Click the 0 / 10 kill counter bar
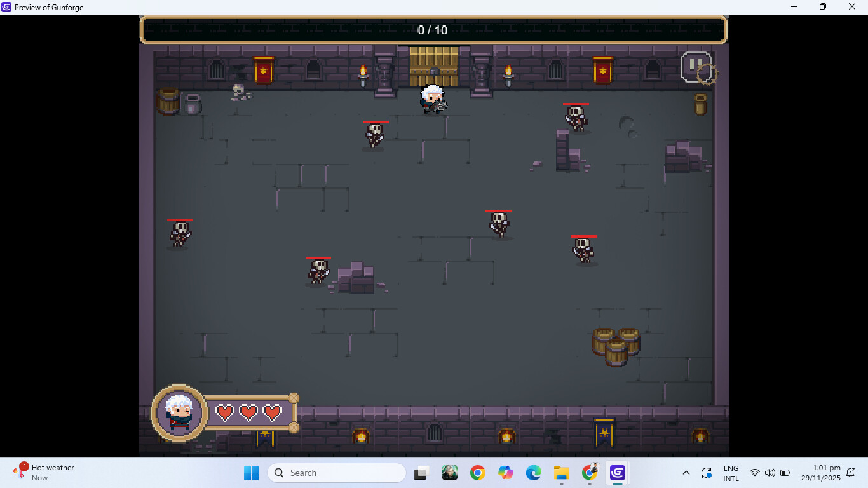 [433, 30]
